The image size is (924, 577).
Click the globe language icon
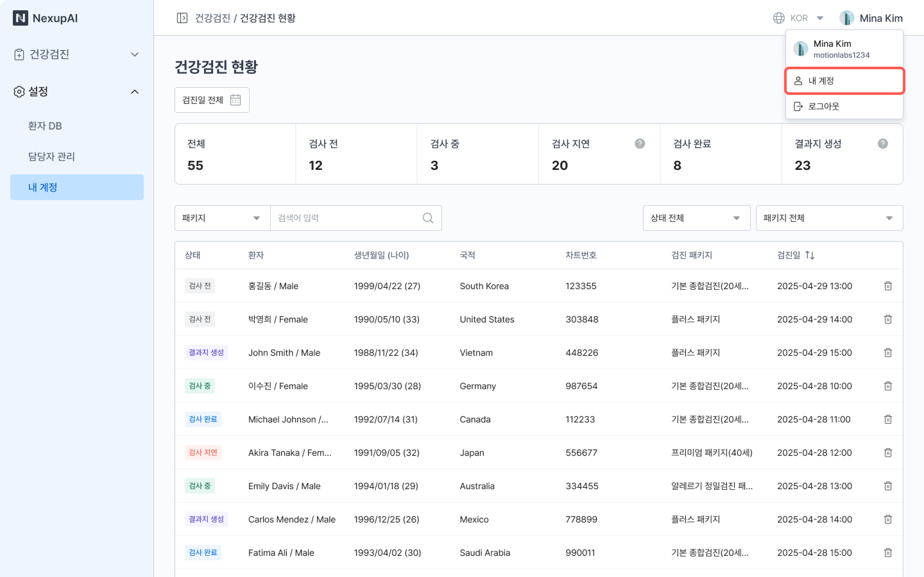point(779,18)
